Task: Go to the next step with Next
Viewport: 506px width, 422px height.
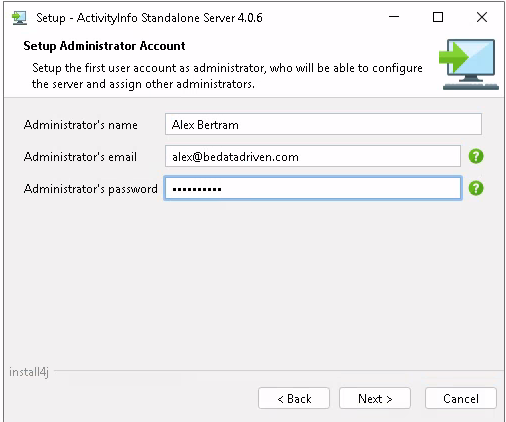Action: coord(375,398)
